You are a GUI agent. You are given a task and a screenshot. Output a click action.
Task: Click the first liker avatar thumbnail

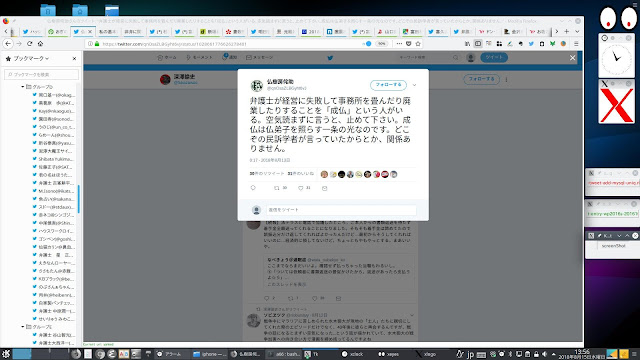tap(324, 174)
